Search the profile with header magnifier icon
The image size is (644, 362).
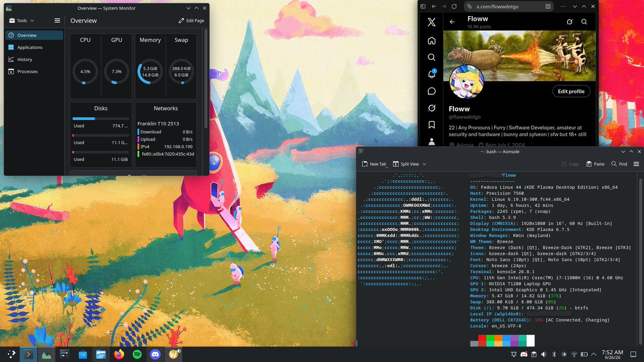[x=584, y=22]
